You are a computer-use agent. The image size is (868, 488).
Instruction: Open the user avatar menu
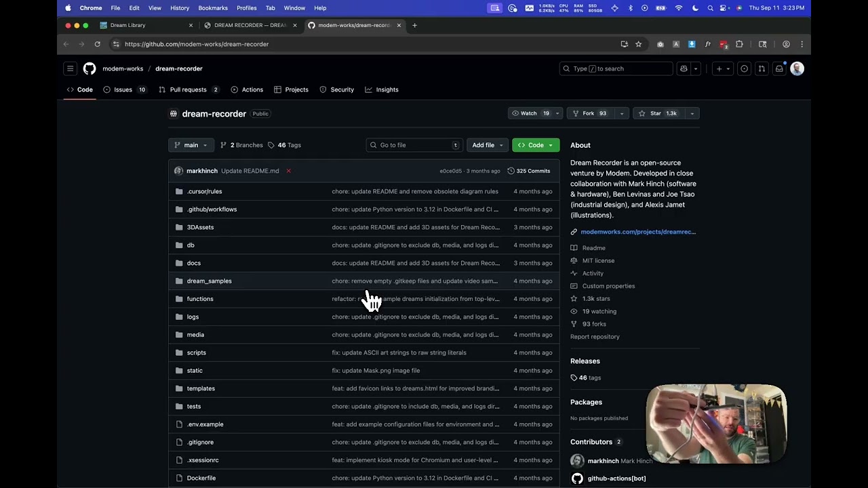[x=797, y=68]
